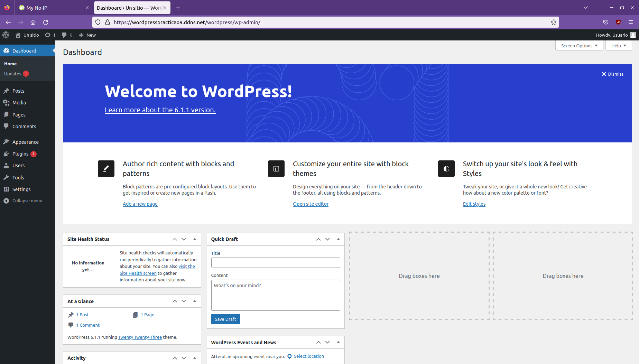Move Quick Draft box up
The width and height of the screenshot is (639, 364).
(318, 239)
